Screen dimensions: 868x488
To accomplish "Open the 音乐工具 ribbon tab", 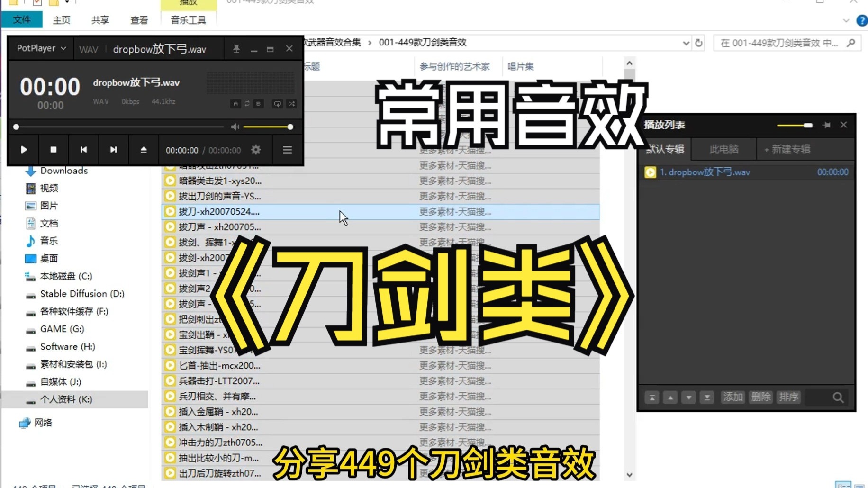I will coord(189,20).
